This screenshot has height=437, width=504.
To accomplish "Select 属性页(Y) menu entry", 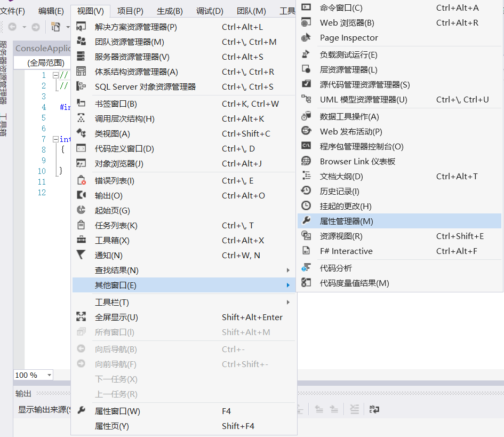I will (x=183, y=426).
